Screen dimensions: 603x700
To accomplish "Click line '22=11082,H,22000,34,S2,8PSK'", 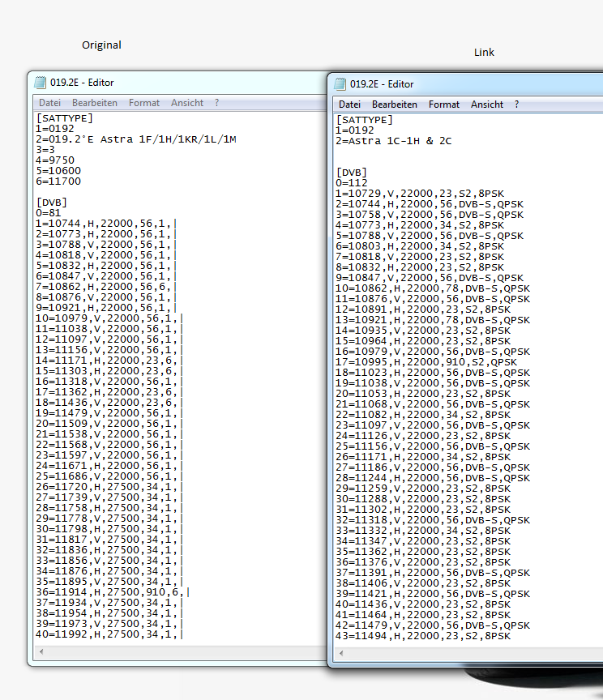I will [423, 415].
